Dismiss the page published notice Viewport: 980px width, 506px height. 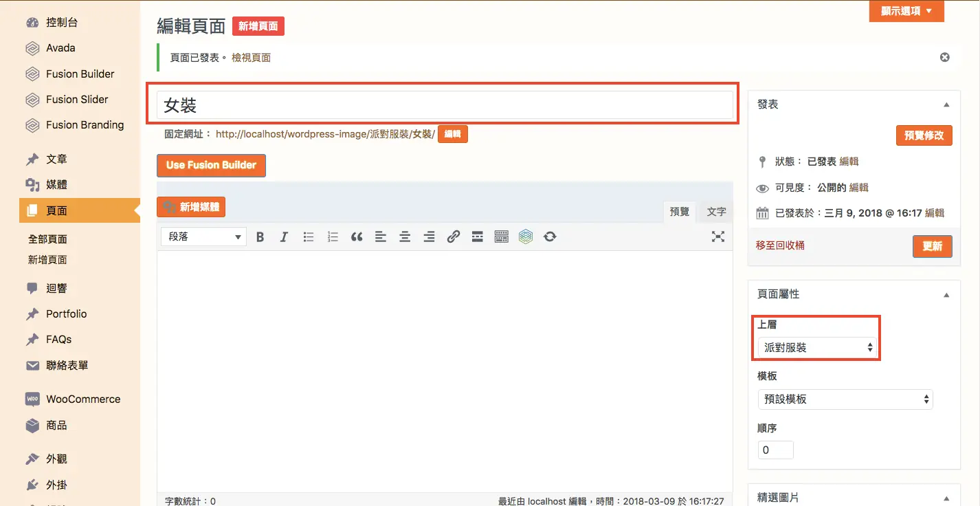pos(945,57)
